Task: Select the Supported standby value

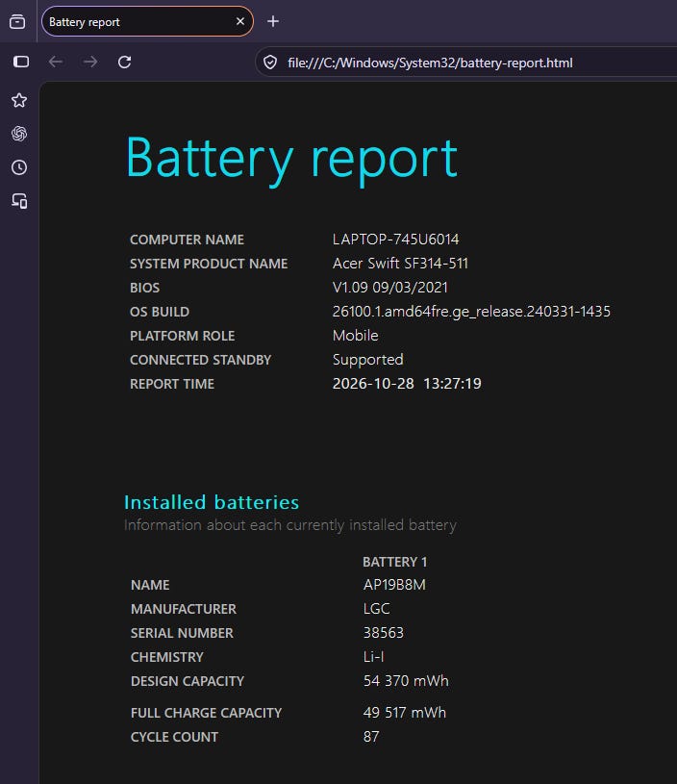Action: click(x=368, y=360)
